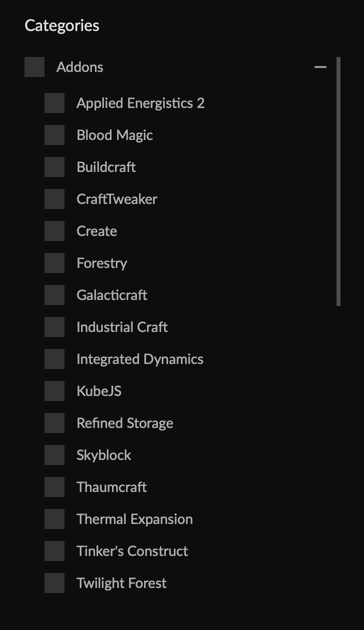This screenshot has width=364, height=630.
Task: Enable the Galacticraft checkbox
Action: (x=54, y=295)
